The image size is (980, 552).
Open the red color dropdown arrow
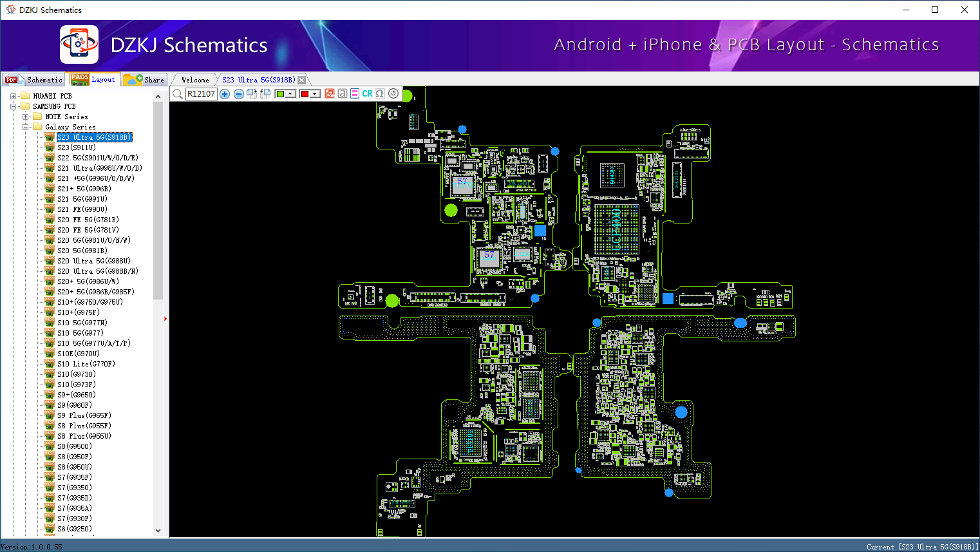pos(315,94)
